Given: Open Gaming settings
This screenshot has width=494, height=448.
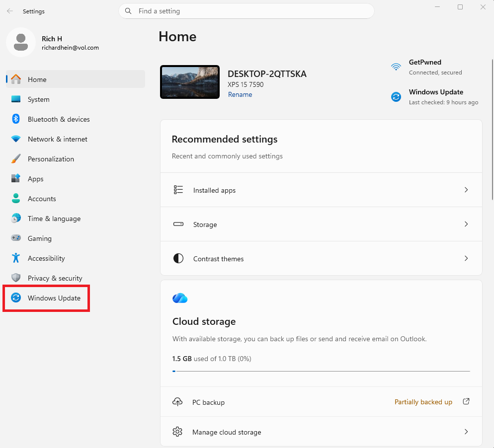Looking at the screenshot, I should pos(76,238).
